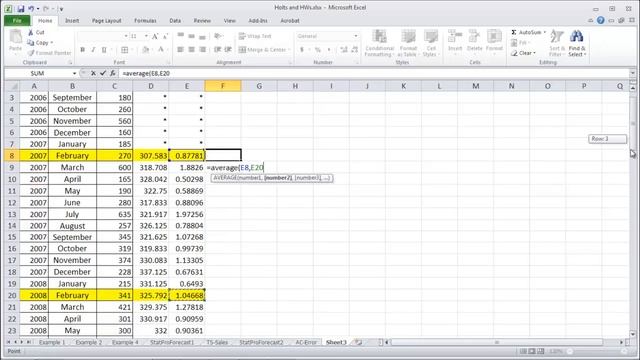Image resolution: width=640 pixels, height=360 pixels.
Task: Switch to the TS-Sales sheet tab
Action: coord(217,342)
